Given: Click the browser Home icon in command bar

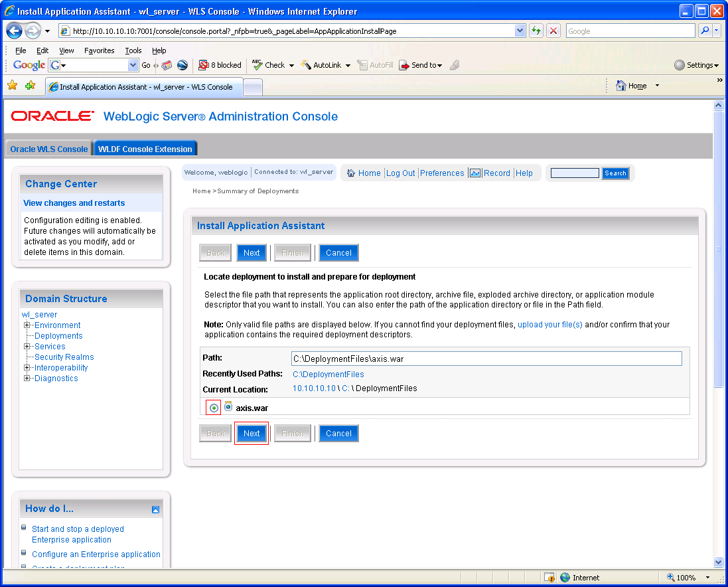Looking at the screenshot, I should 620,86.
